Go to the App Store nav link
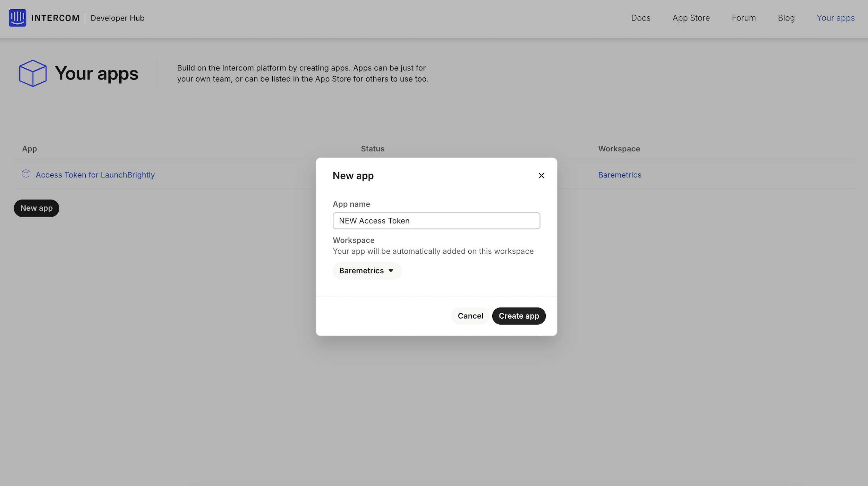Viewport: 868px width, 486px height. click(691, 18)
